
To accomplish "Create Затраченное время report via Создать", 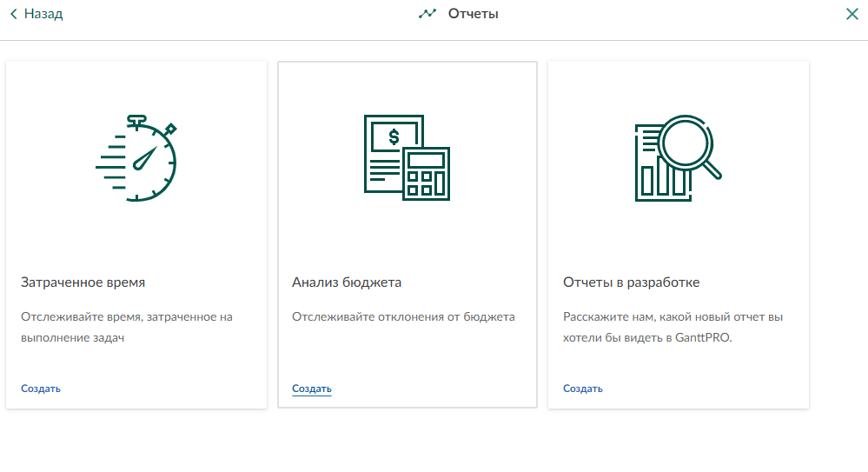I will [41, 389].
